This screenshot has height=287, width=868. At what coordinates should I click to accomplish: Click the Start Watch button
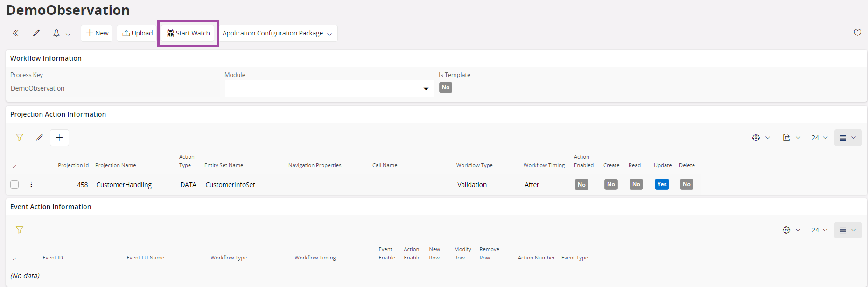tap(189, 33)
